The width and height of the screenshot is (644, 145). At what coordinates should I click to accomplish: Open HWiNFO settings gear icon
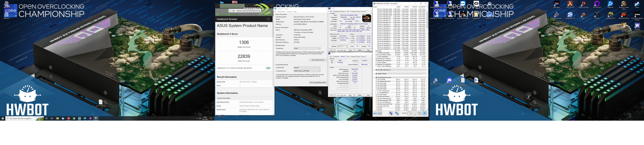[419, 113]
